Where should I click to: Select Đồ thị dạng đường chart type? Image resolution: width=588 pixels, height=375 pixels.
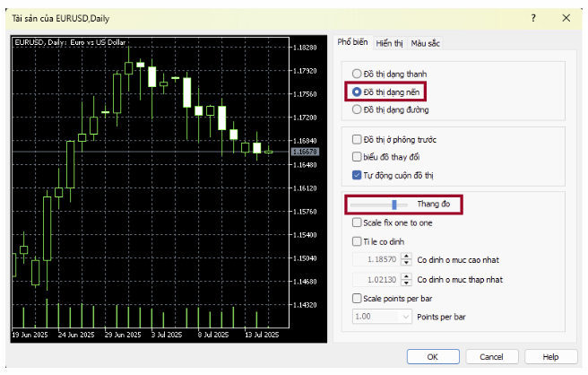pyautogui.click(x=358, y=109)
